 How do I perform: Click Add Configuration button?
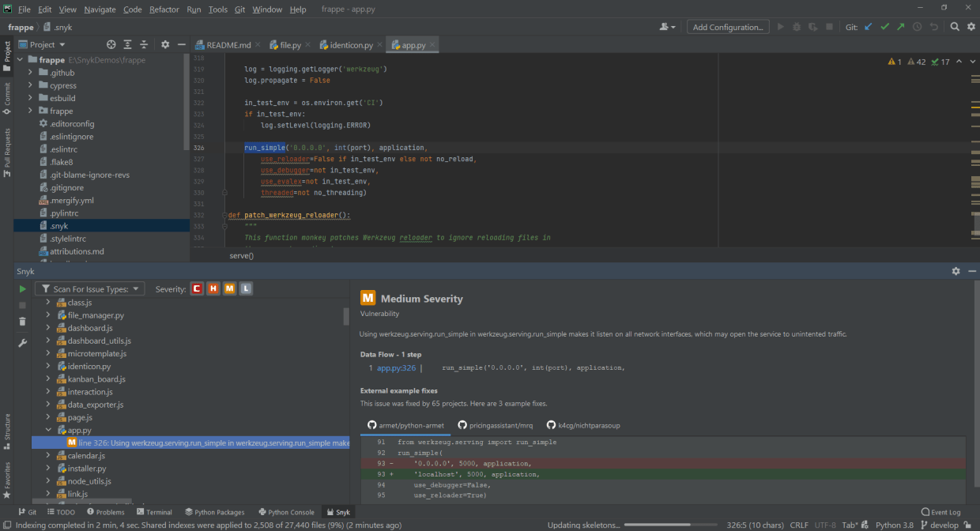[728, 27]
